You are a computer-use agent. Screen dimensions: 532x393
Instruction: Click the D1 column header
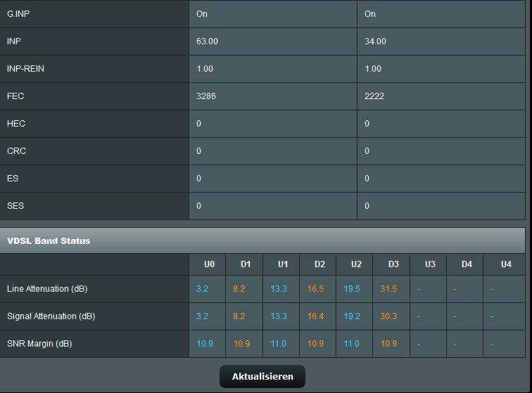pyautogui.click(x=246, y=264)
